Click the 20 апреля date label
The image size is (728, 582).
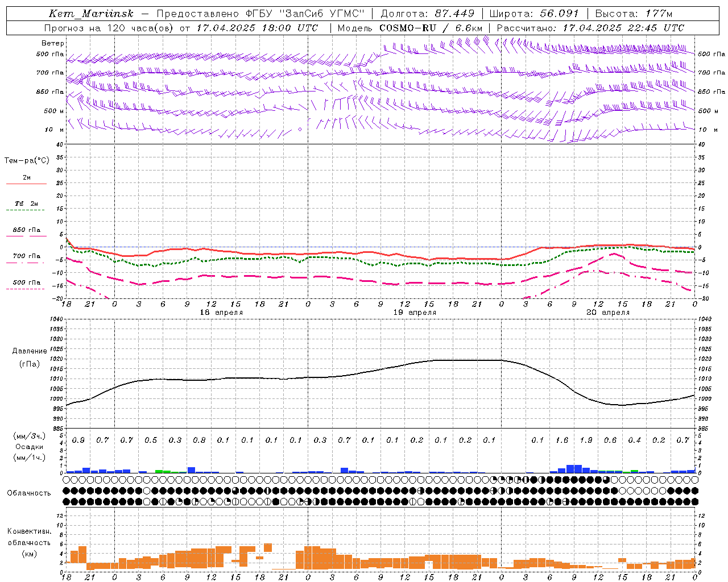tap(608, 313)
